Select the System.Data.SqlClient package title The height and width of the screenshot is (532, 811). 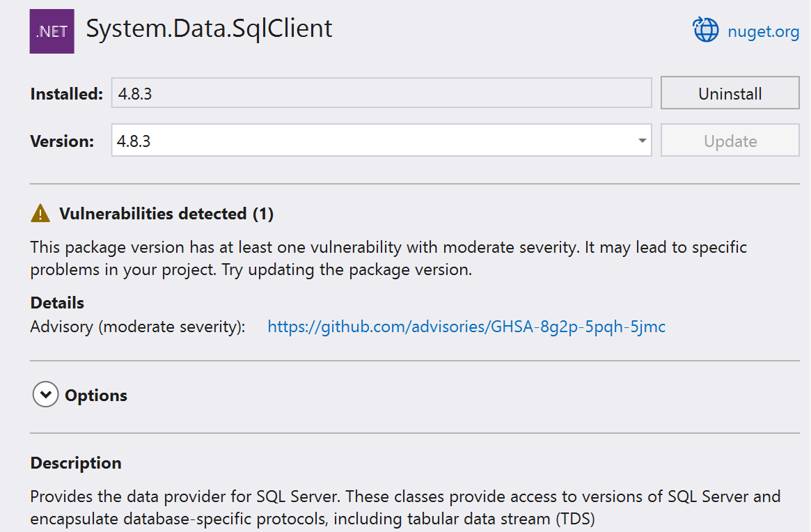(209, 29)
